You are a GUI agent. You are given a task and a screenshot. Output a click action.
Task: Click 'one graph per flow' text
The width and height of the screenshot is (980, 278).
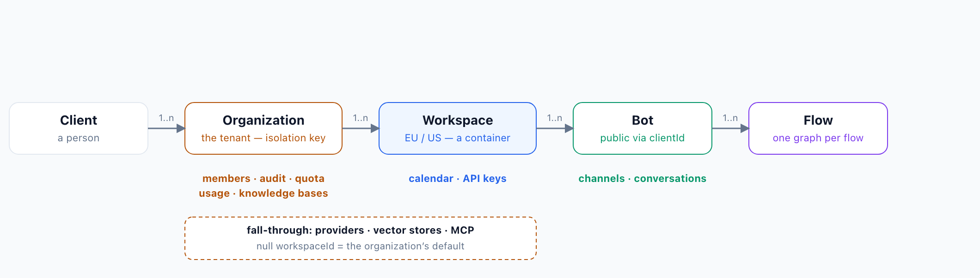tap(818, 138)
